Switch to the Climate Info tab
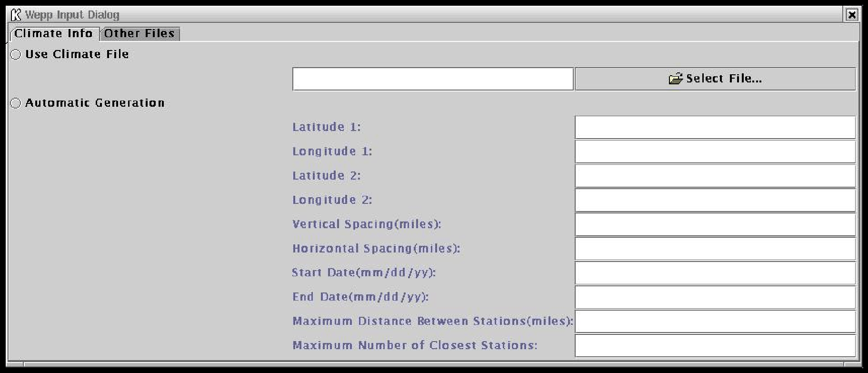The image size is (868, 373). 53,33
